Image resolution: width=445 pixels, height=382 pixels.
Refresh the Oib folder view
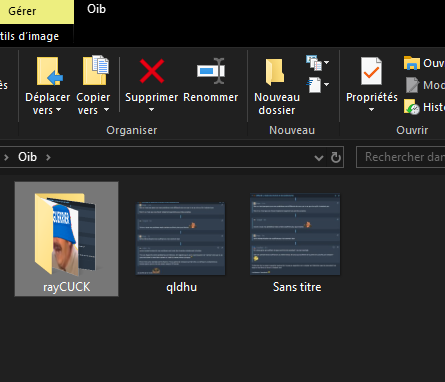pos(336,157)
